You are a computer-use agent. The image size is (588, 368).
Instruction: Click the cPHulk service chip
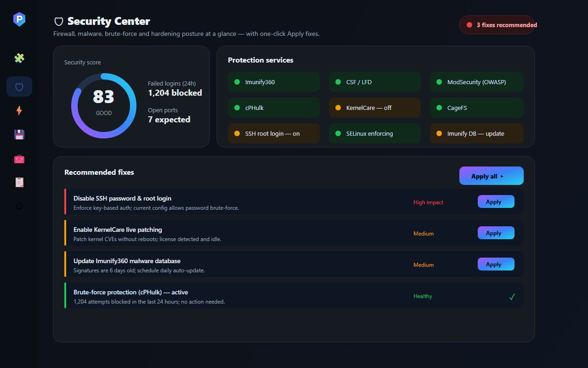click(274, 108)
